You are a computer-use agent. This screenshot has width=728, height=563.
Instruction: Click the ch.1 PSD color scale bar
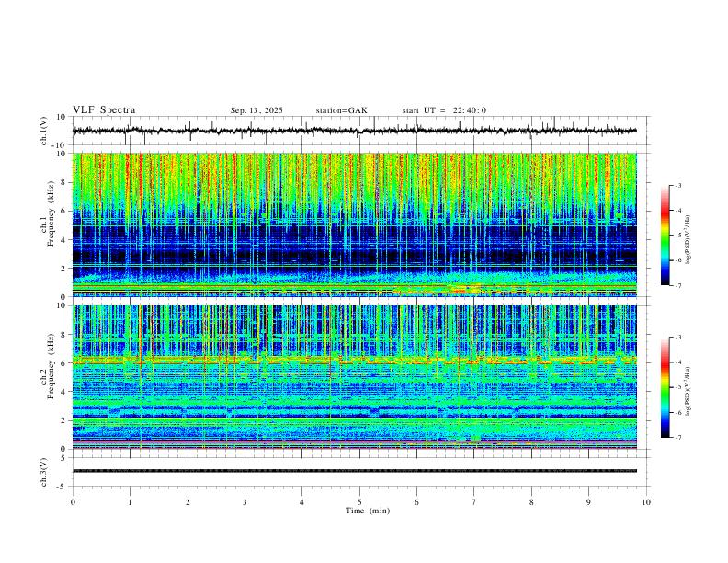[665, 236]
